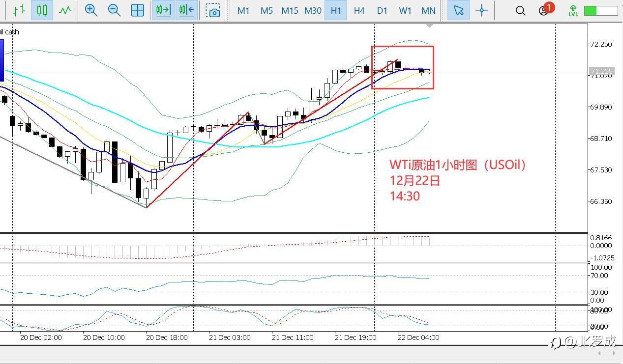Image resolution: width=623 pixels, height=364 pixels.
Task: Select the MN monthly timeframe
Action: (428, 10)
